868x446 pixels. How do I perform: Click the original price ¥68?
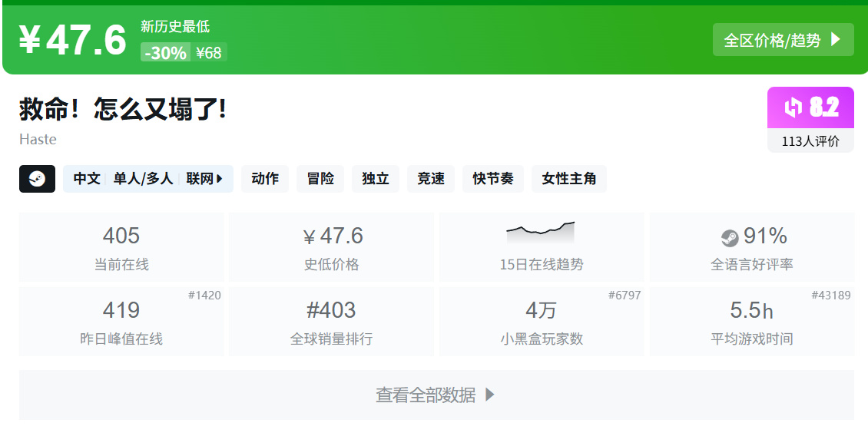209,52
